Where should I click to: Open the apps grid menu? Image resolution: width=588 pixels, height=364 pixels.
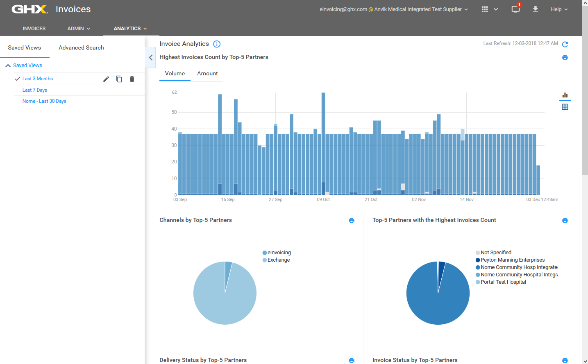[485, 9]
